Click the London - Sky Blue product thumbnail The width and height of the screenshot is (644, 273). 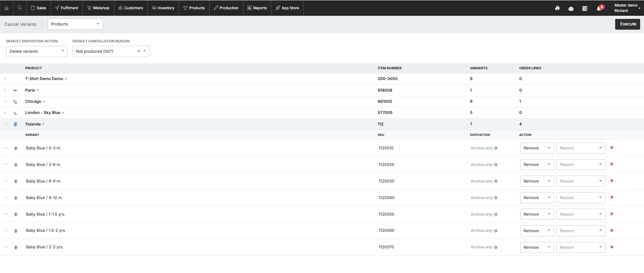click(15, 113)
